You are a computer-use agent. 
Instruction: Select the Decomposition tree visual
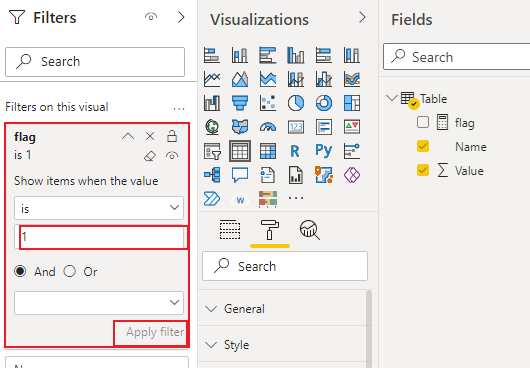[x=212, y=175]
